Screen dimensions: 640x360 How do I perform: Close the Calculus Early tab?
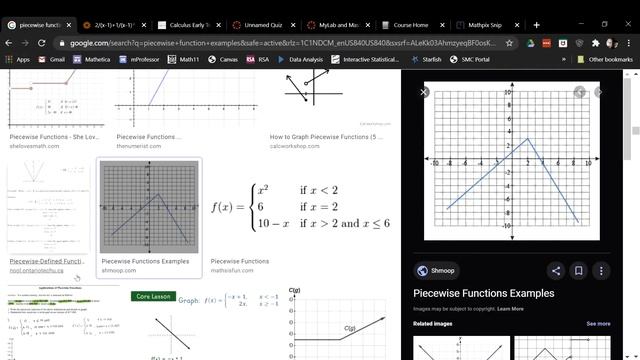click(218, 25)
